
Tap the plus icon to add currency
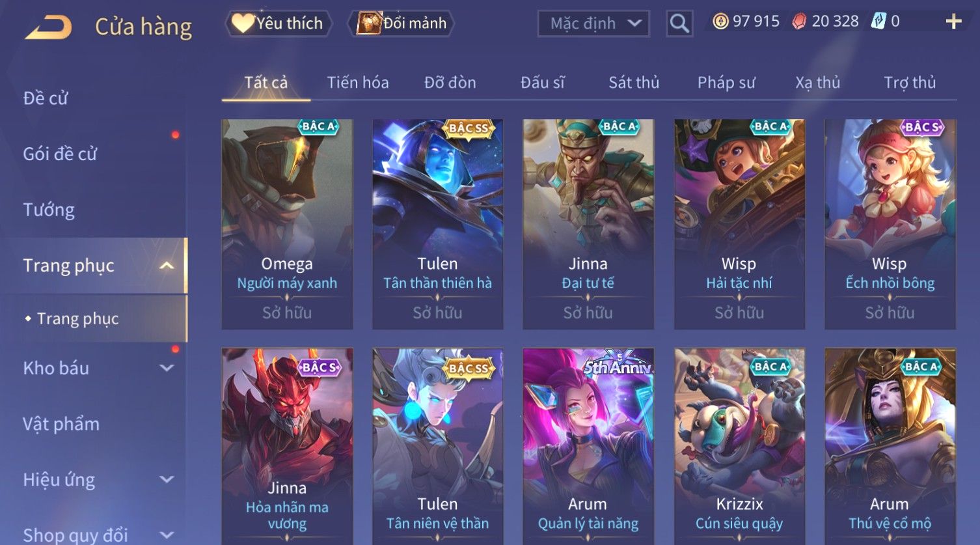pyautogui.click(x=953, y=21)
